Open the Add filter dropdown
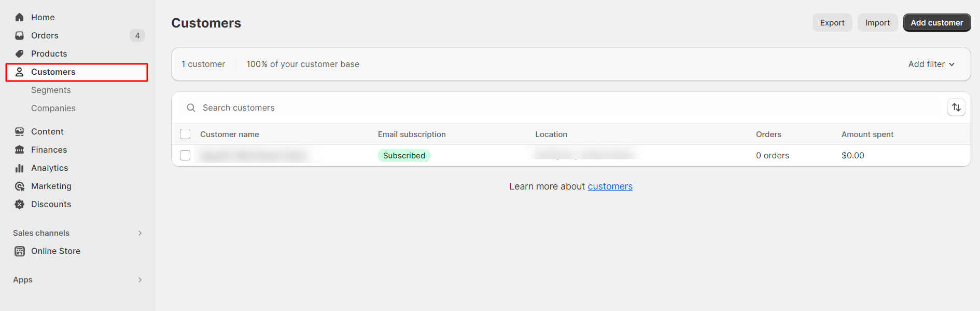980x311 pixels. [931, 64]
